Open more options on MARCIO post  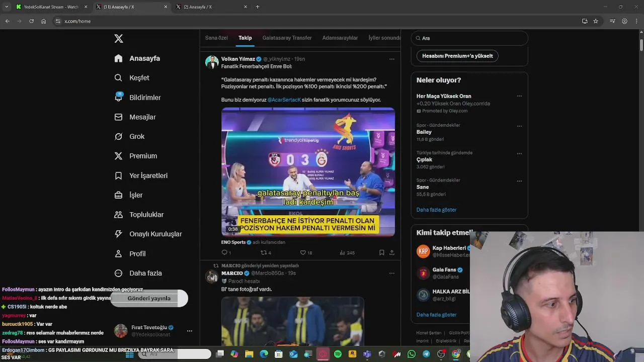pyautogui.click(x=391, y=273)
